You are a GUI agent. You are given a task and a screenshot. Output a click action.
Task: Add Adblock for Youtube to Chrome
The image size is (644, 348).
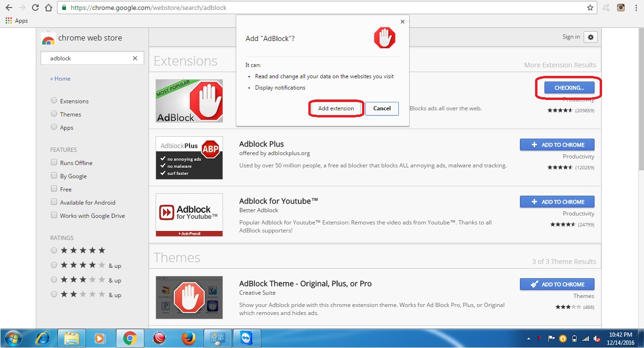pyautogui.click(x=557, y=202)
